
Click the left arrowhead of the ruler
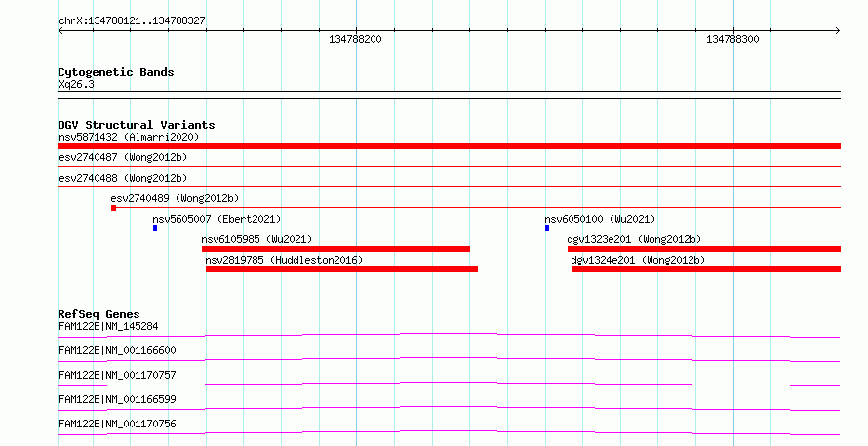60,31
